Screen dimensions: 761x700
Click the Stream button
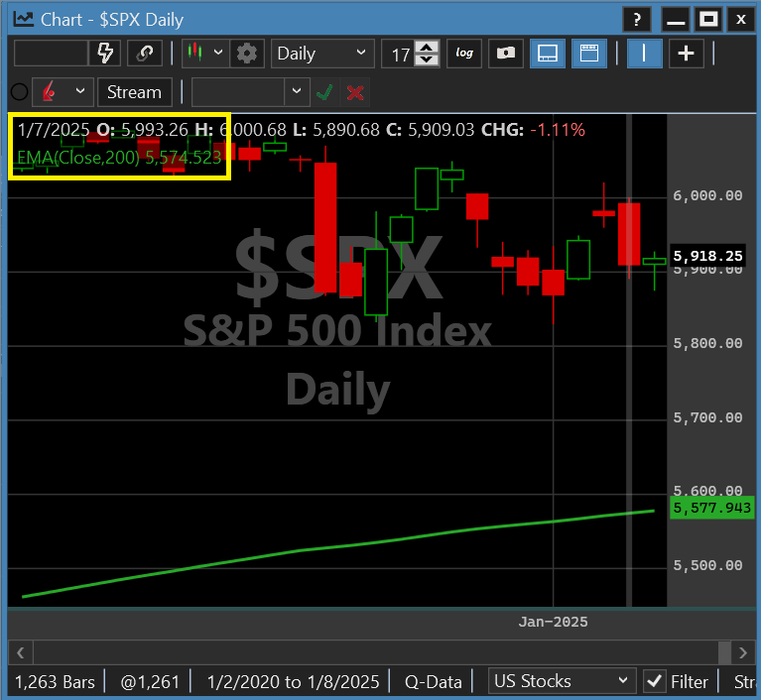[134, 91]
